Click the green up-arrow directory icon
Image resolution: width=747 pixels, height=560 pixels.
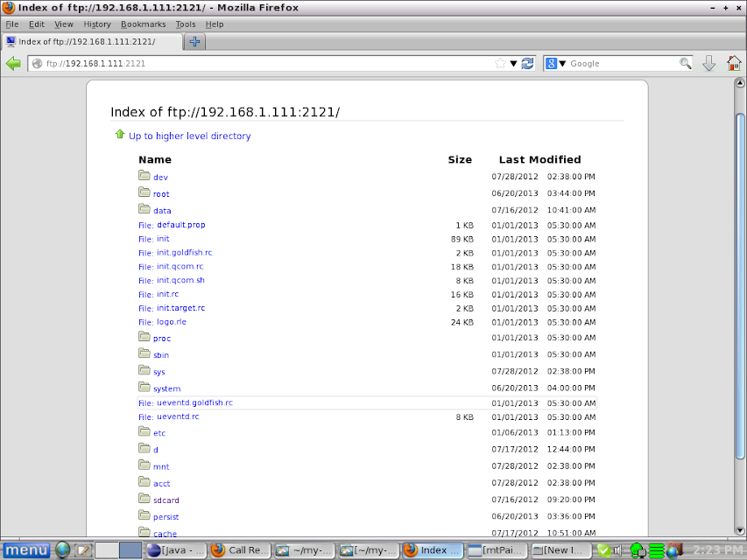(x=120, y=135)
